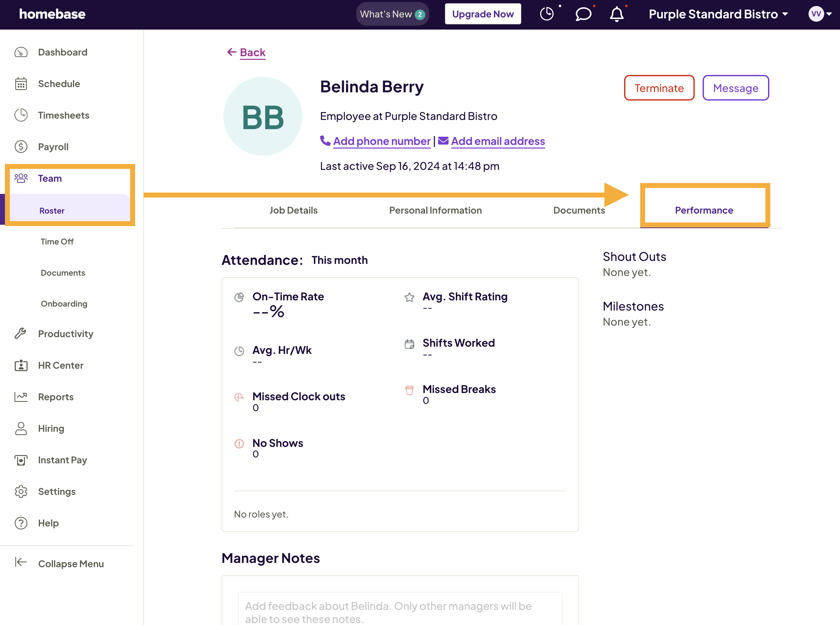The height and width of the screenshot is (625, 840).
Task: Switch to the Personal Information tab
Action: click(x=435, y=210)
